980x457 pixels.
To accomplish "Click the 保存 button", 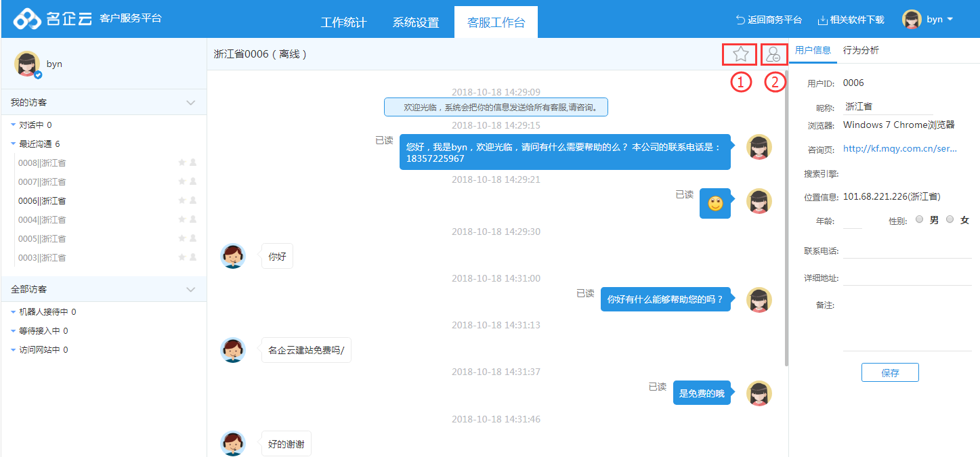I will click(x=890, y=372).
